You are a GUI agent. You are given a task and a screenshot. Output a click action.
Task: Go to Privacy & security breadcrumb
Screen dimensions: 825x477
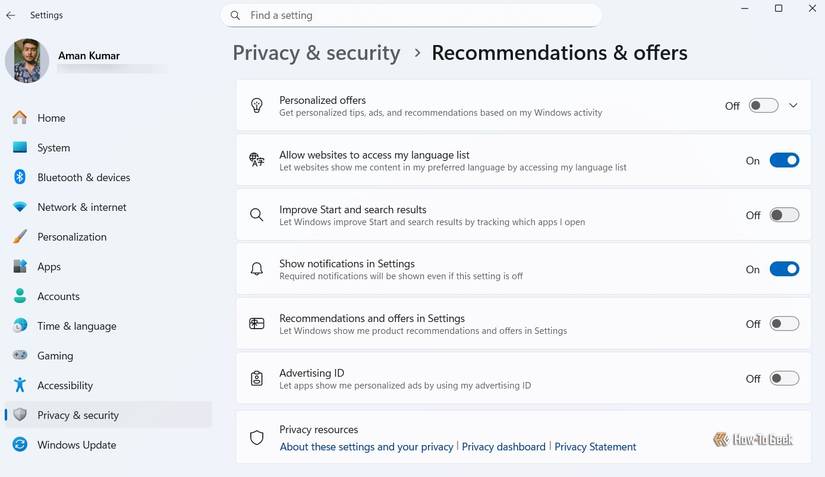pos(316,53)
